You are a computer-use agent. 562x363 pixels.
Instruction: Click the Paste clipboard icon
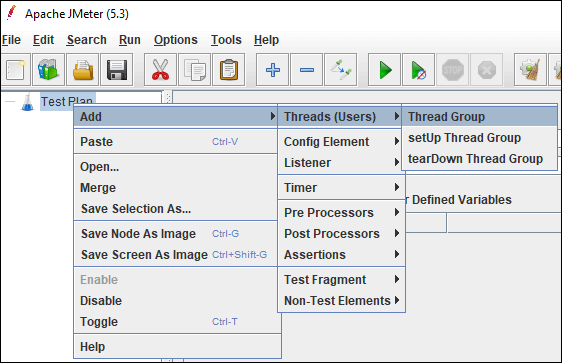(x=228, y=70)
